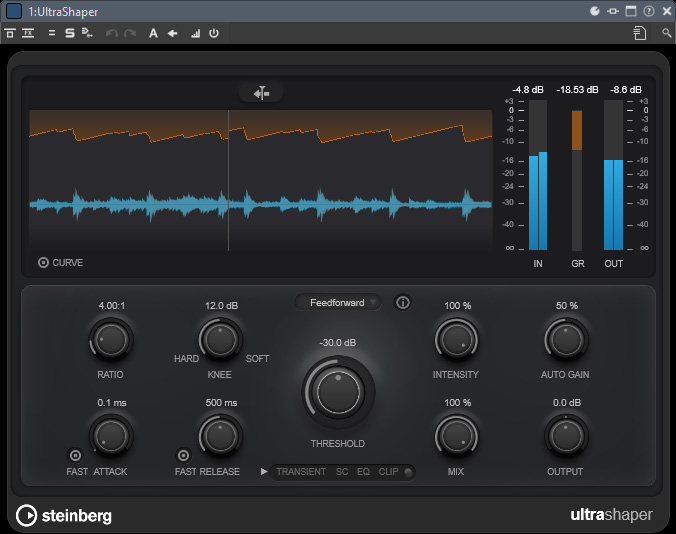Click the pie-shaped icon in title bar
This screenshot has width=676, height=534.
(x=595, y=11)
